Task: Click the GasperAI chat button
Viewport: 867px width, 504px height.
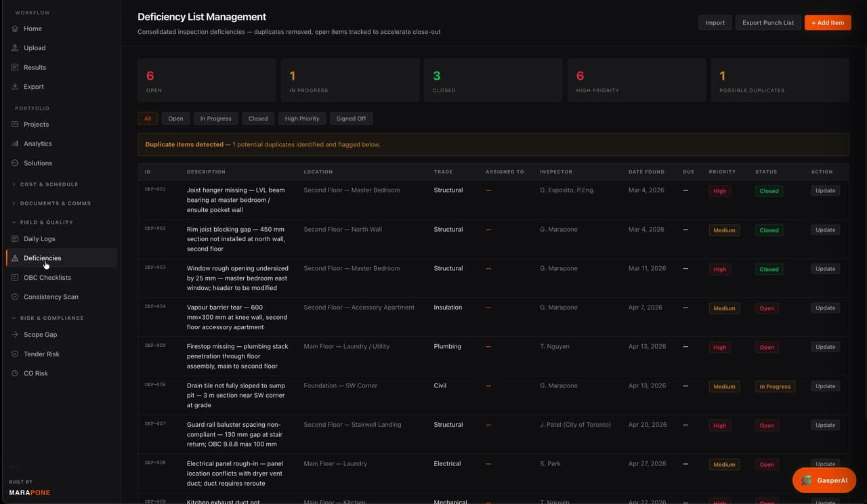Action: click(824, 480)
